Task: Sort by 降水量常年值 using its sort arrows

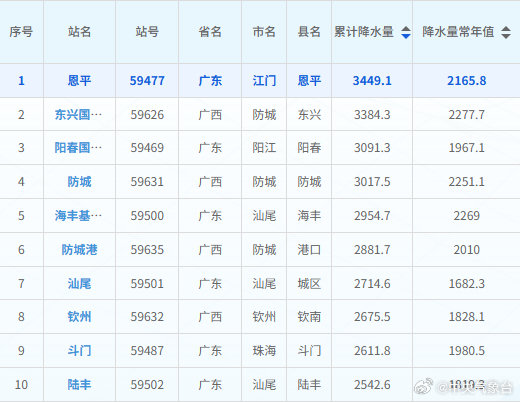Action: pos(506,32)
